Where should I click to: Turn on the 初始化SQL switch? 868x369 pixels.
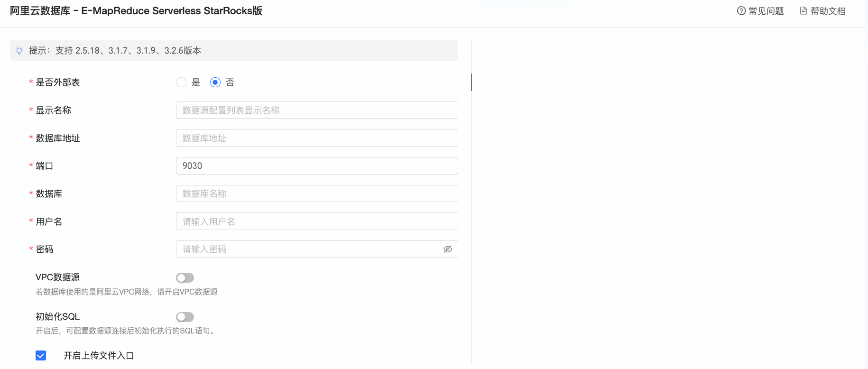pyautogui.click(x=185, y=317)
